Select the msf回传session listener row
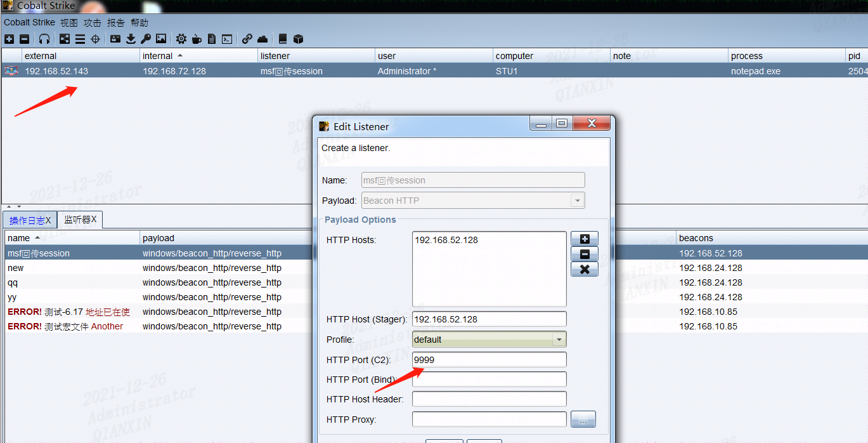868x443 pixels. (159, 253)
